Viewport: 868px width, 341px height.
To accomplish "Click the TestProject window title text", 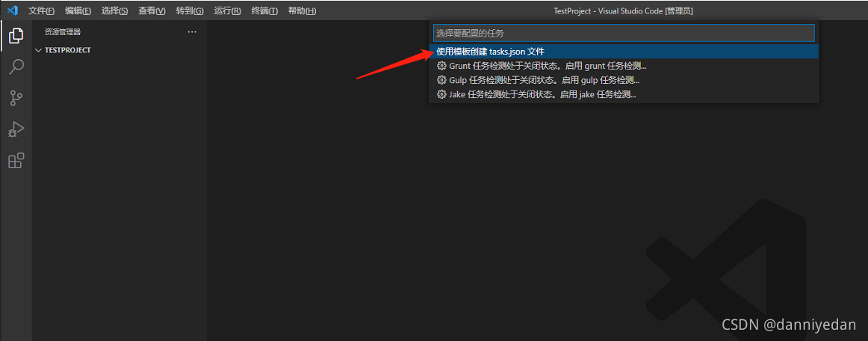I will click(623, 11).
